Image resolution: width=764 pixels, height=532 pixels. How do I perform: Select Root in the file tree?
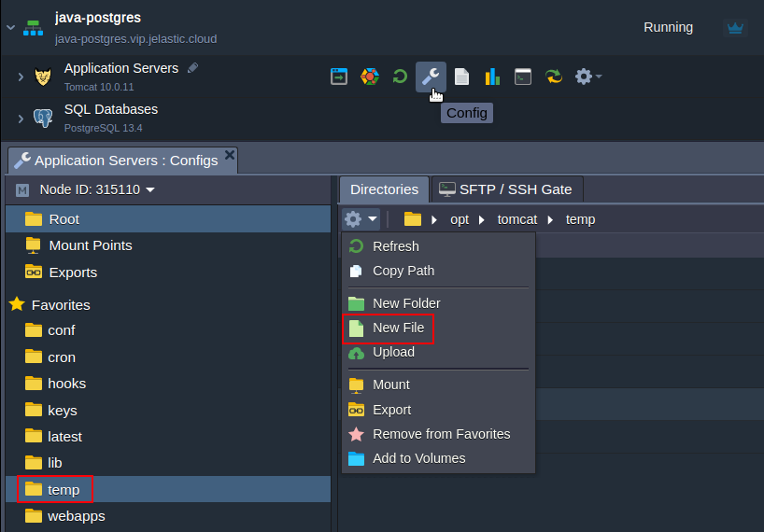point(168,219)
